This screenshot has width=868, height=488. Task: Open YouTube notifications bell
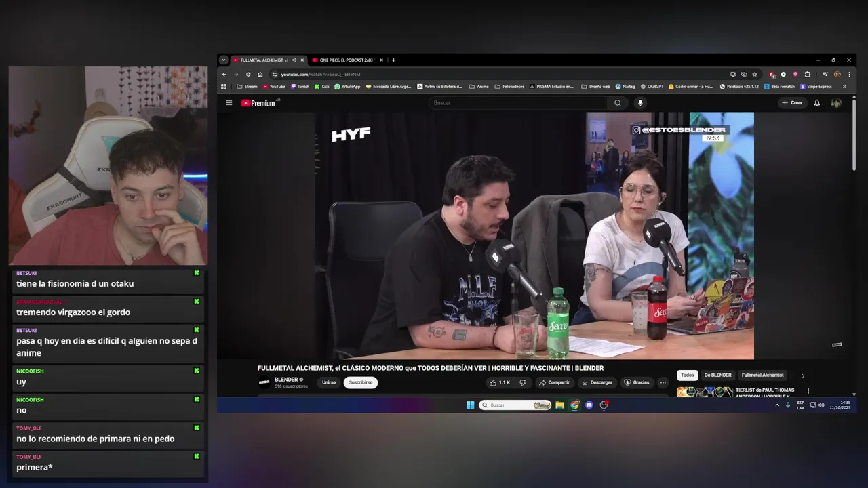816,103
